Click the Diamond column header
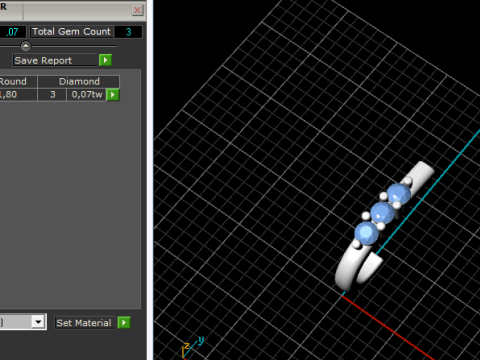The height and width of the screenshot is (360, 480). pyautogui.click(x=79, y=82)
